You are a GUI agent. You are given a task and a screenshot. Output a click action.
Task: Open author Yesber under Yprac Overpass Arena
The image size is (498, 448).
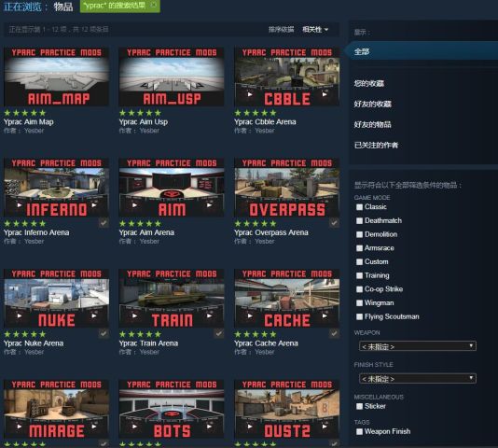[265, 242]
